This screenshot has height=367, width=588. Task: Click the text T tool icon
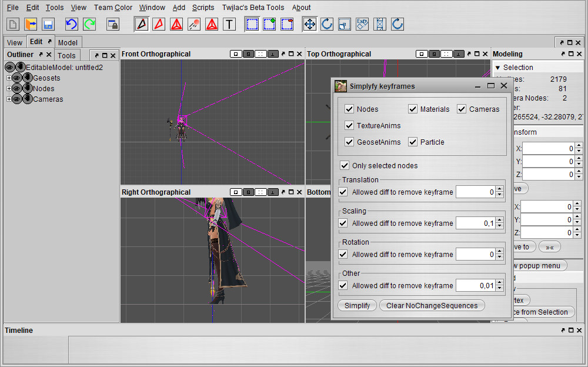229,24
